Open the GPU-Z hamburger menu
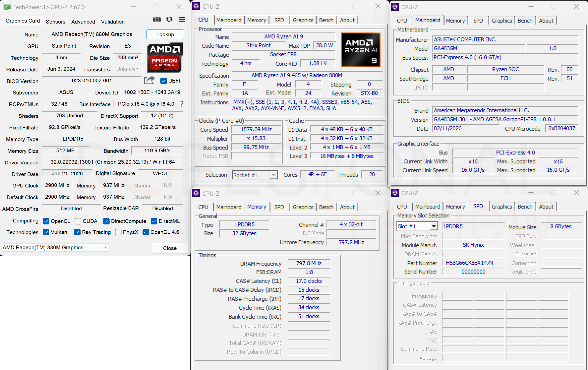The height and width of the screenshot is (370, 588). click(182, 19)
